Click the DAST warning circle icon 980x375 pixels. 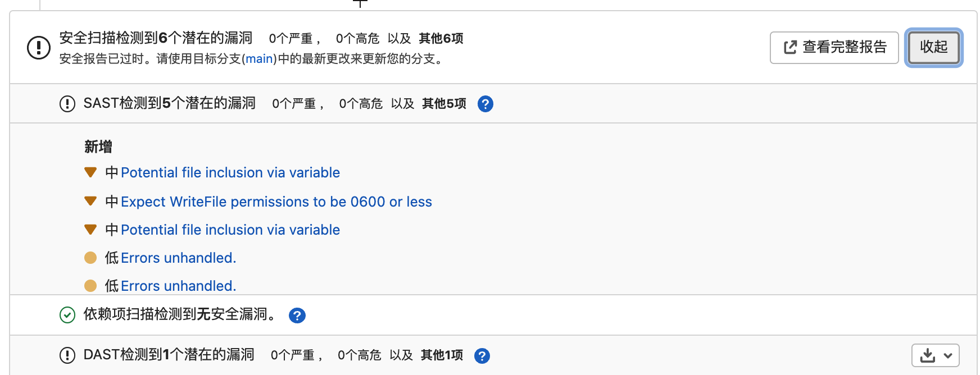click(67, 355)
